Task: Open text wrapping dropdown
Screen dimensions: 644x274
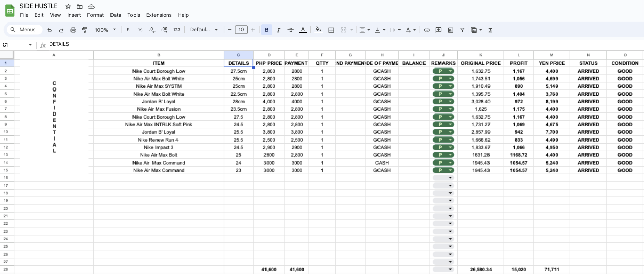Action: pos(395,30)
